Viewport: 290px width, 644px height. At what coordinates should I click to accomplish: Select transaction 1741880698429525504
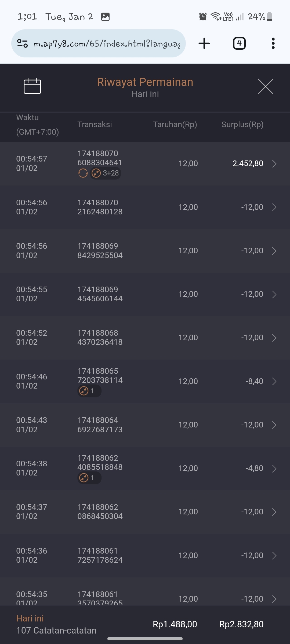(x=100, y=251)
